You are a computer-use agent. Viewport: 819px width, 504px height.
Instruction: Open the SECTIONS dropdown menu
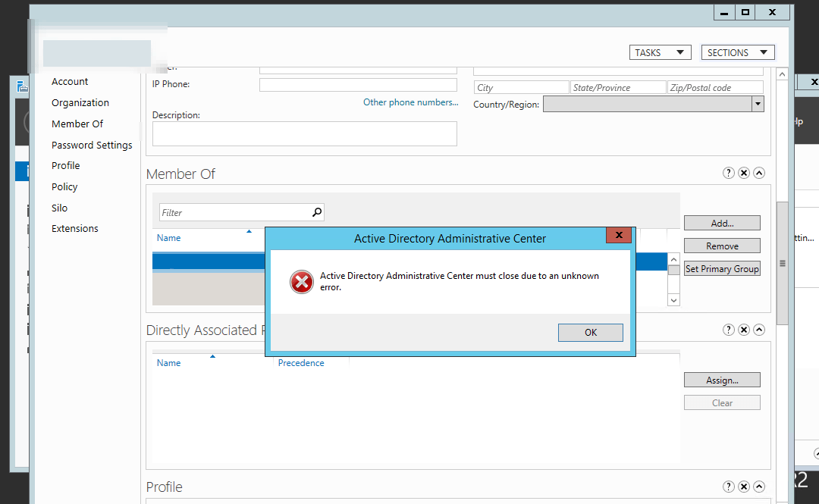pos(737,53)
